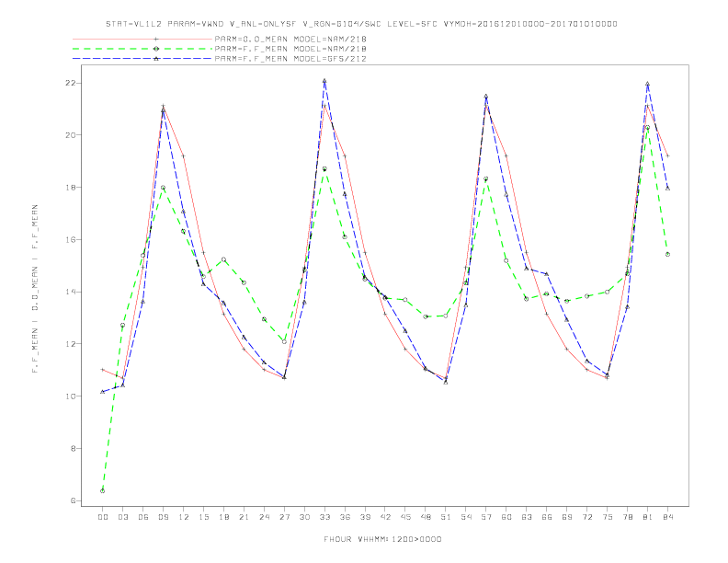Click the green circle data point at hour 84

point(668,255)
